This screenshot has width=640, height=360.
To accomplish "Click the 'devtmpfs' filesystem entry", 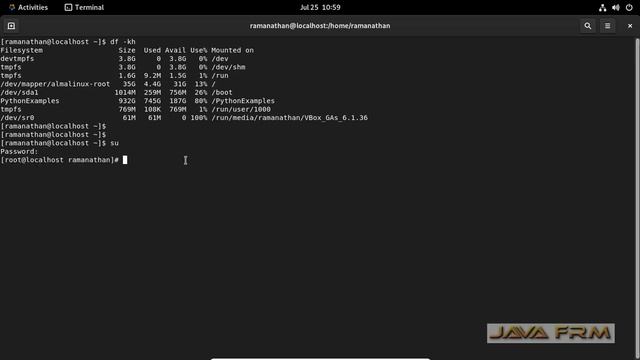I will [x=17, y=59].
